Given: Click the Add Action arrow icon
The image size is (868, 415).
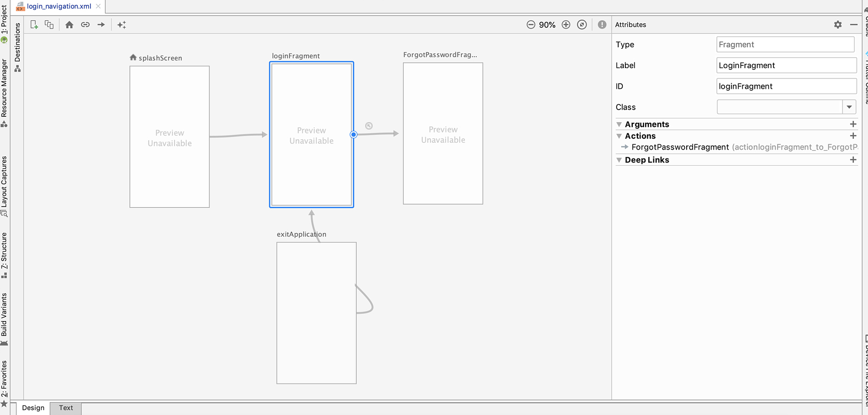Looking at the screenshot, I should [101, 24].
